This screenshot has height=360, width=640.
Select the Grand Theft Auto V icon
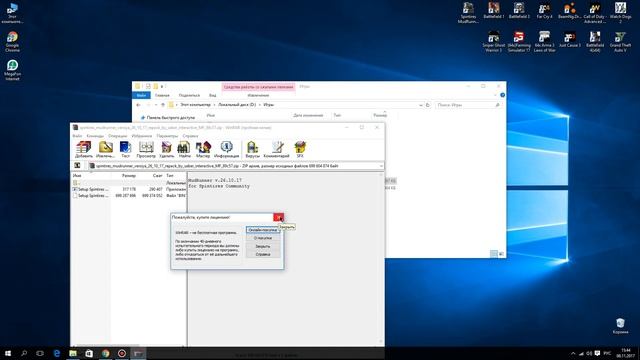620,42
